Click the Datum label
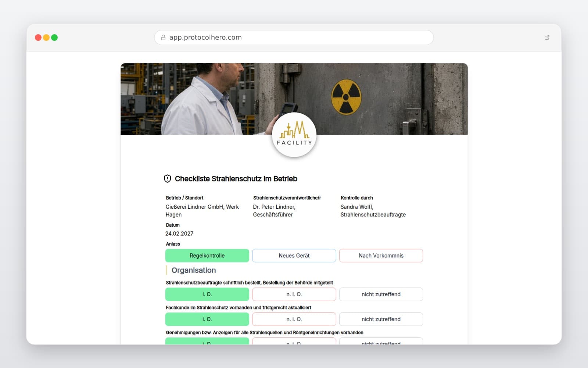This screenshot has width=588, height=368. coord(173,225)
